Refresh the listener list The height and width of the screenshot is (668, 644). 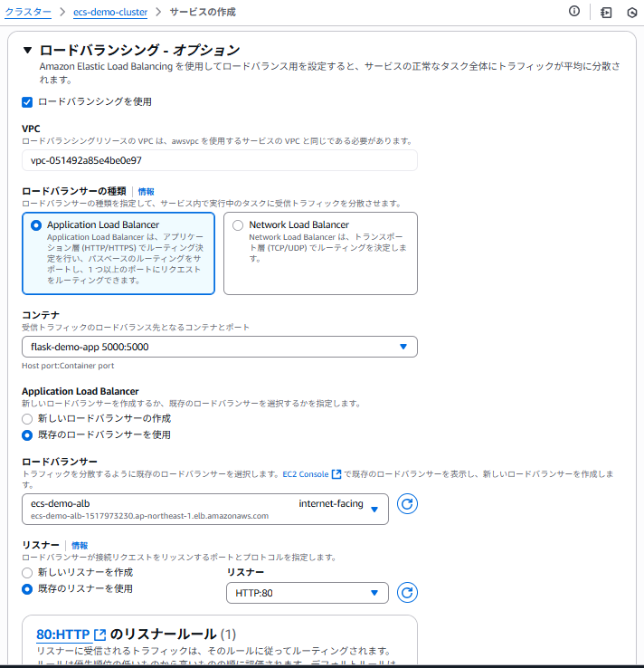[407, 593]
